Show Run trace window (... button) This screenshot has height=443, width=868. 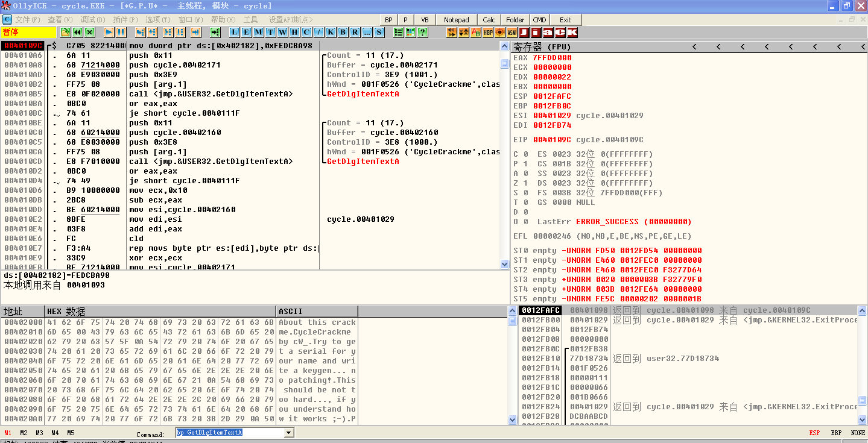tap(367, 32)
